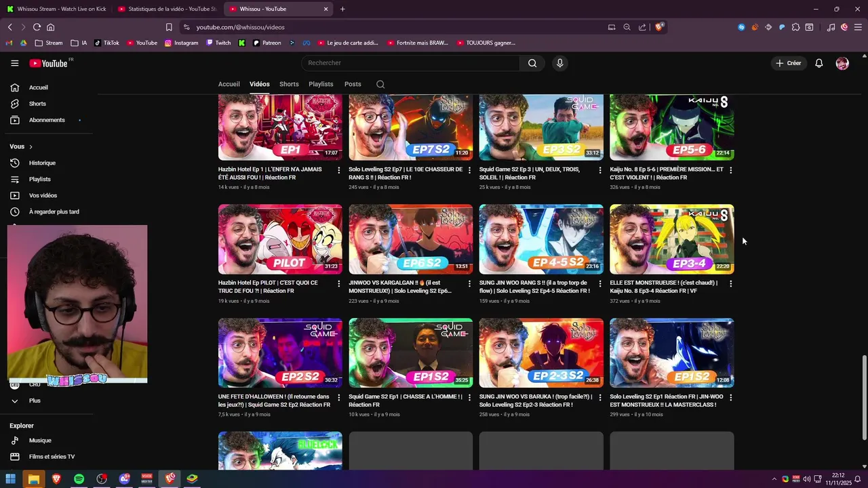This screenshot has width=868, height=488.
Task: Open the Hazbin Hotel PILOT thumbnail
Action: click(280, 239)
